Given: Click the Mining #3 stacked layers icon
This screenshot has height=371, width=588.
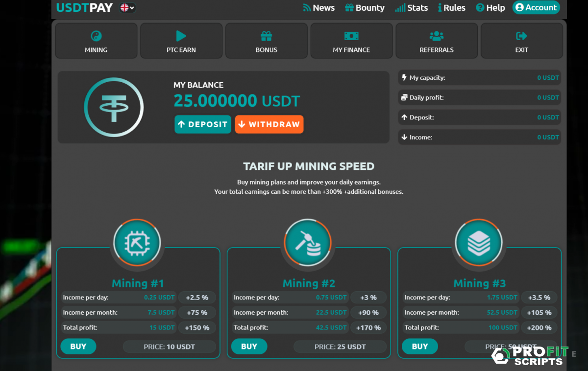Looking at the screenshot, I should tap(478, 242).
